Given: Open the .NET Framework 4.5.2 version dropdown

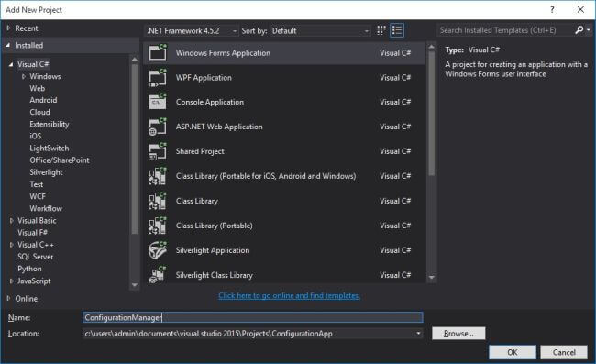Looking at the screenshot, I should tap(192, 31).
